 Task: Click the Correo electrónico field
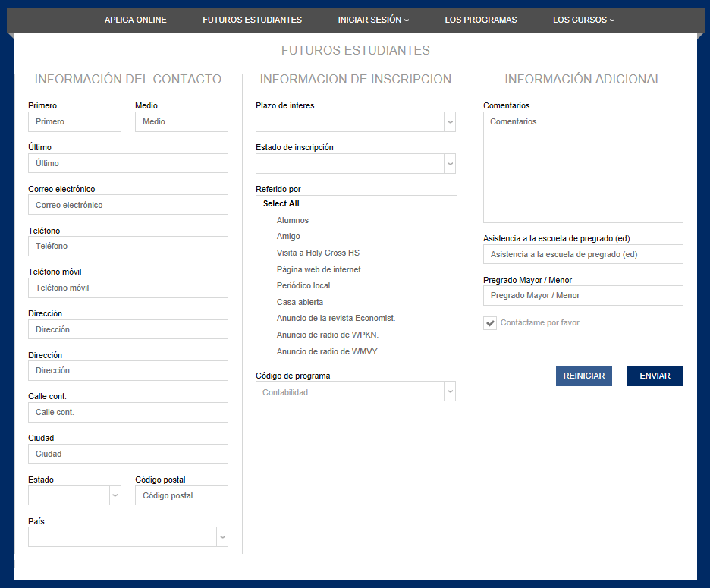point(127,204)
